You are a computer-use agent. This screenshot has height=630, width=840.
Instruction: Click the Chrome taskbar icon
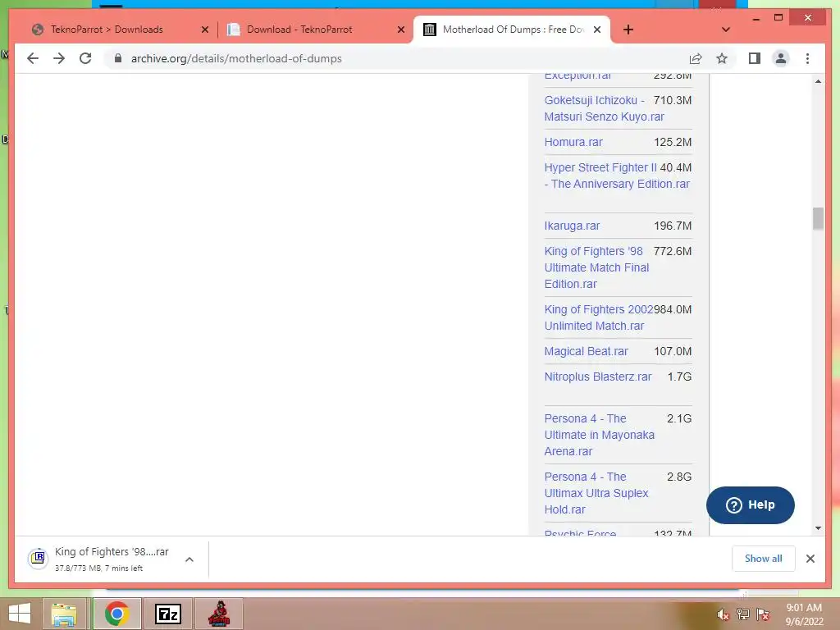116,614
